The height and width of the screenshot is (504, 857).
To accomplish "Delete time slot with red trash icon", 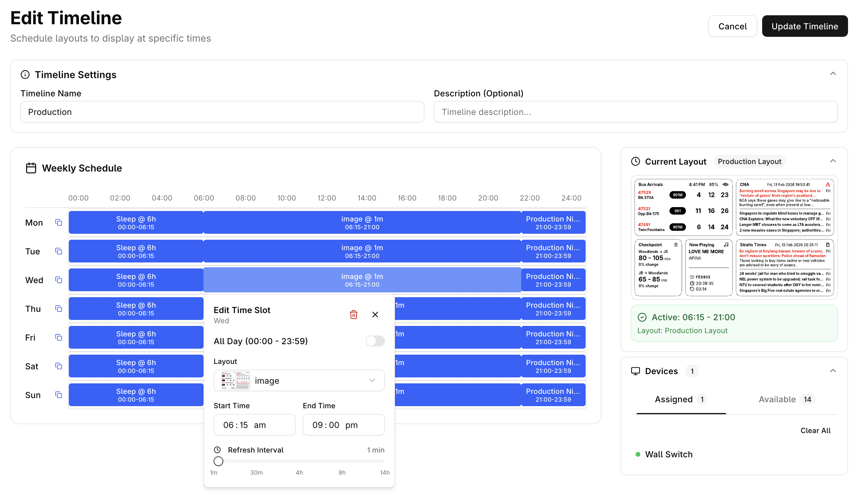I will 353,315.
